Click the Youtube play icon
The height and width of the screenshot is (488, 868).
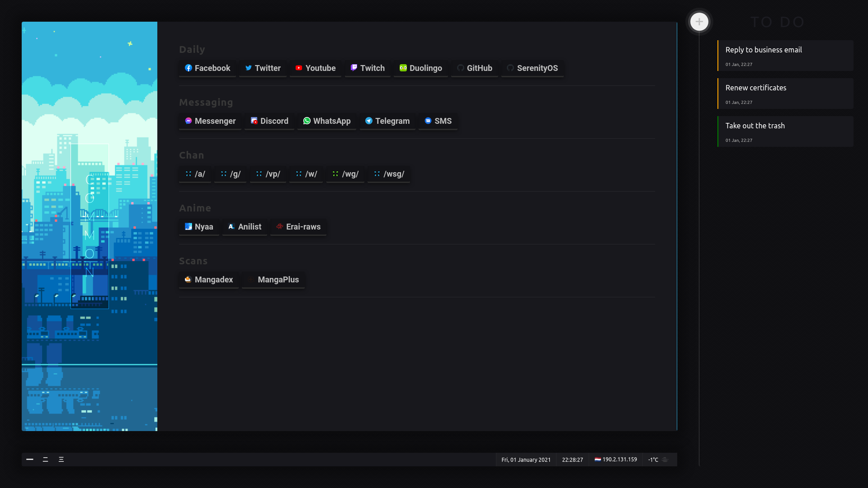[299, 68]
